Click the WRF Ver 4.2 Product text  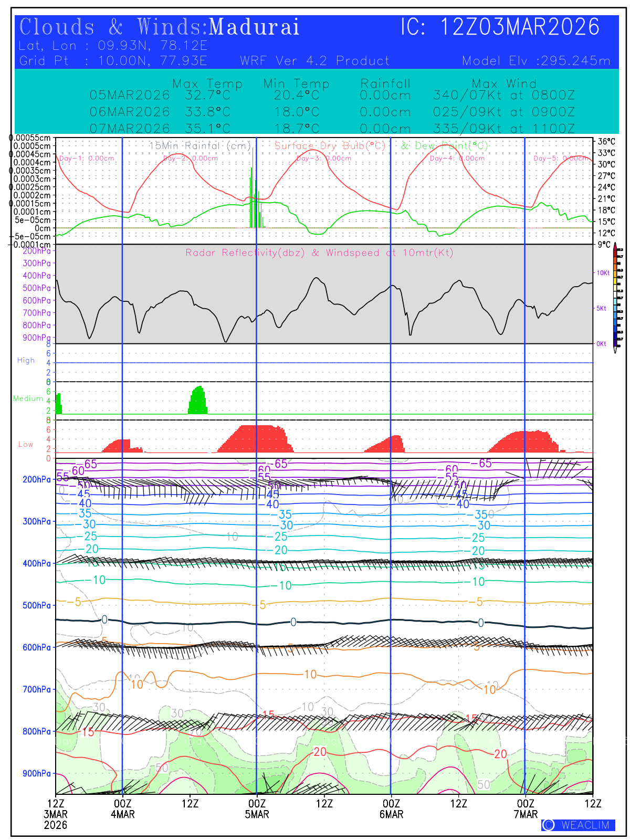[314, 61]
